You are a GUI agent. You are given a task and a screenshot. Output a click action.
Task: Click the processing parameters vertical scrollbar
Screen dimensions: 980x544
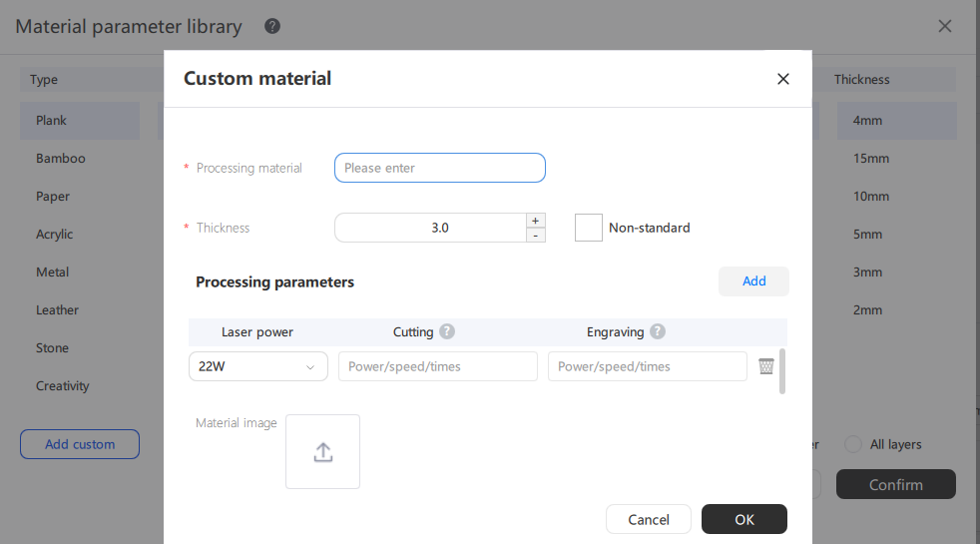pos(781,371)
